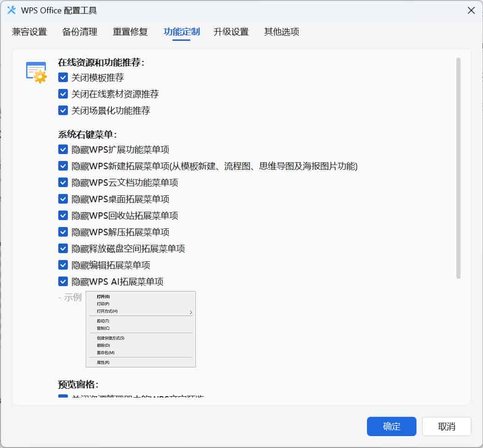
Task: Click the vertical scrollbar thumb
Action: (x=458, y=168)
